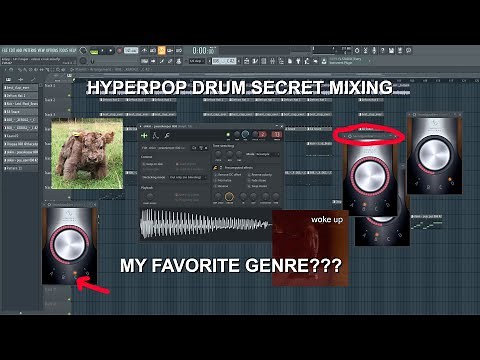Open the wrench miscellaneous settings icon
480x360 pixels.
point(167,136)
